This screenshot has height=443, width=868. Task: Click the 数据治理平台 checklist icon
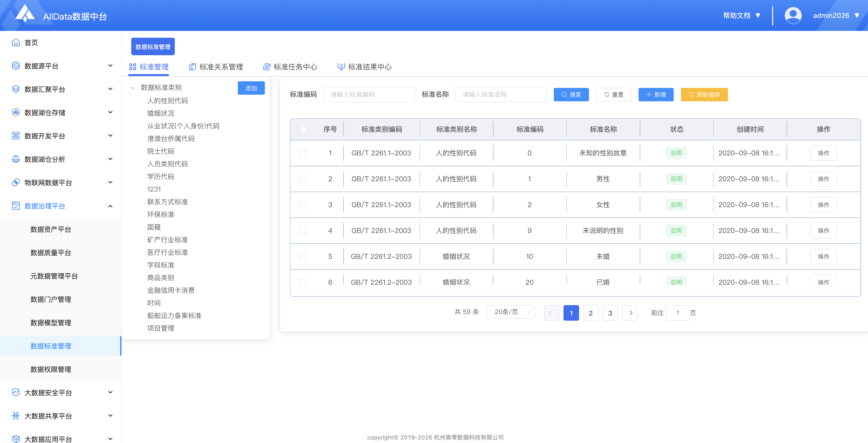[x=16, y=206]
